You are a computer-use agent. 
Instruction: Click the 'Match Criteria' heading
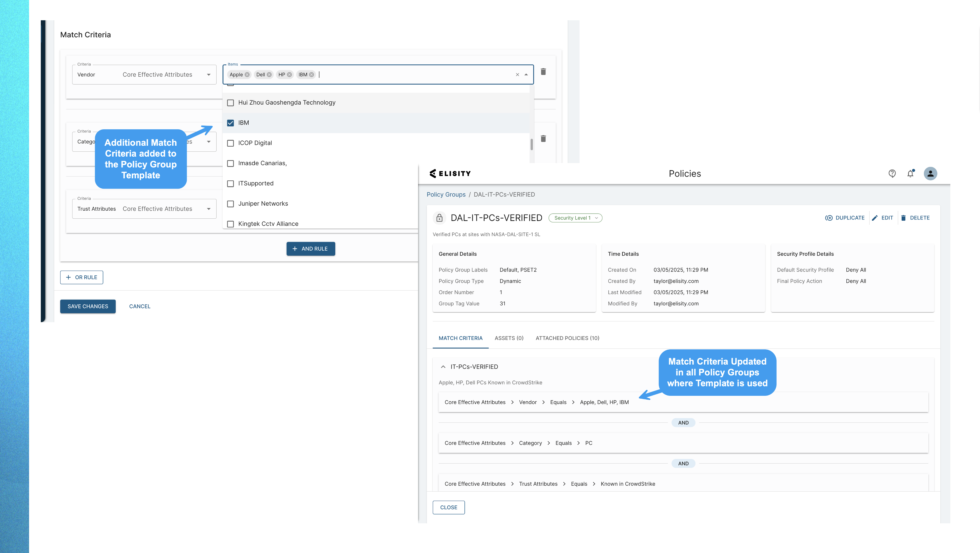86,35
